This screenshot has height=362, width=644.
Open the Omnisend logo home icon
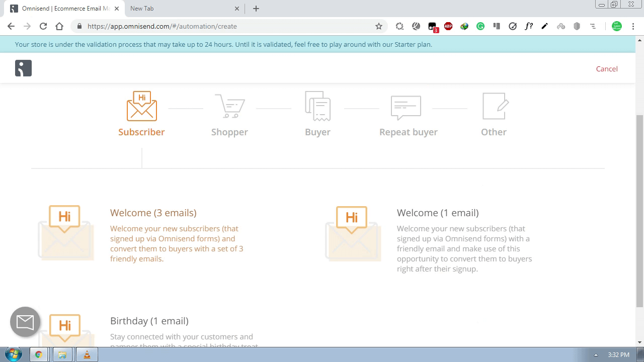pyautogui.click(x=23, y=68)
